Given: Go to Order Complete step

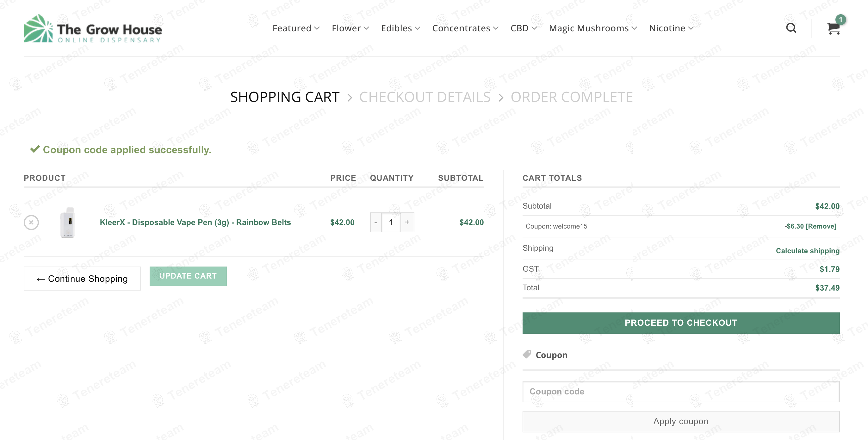Looking at the screenshot, I should [x=572, y=97].
